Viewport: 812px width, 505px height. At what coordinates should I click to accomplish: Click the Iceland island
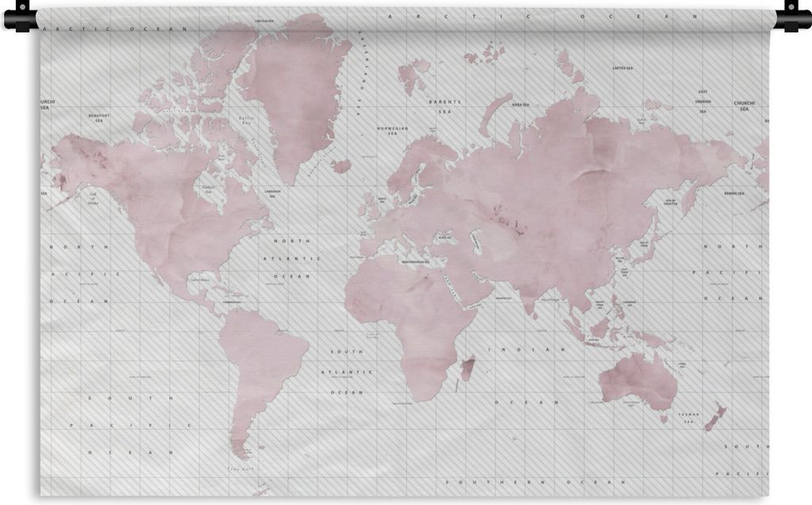point(341,166)
